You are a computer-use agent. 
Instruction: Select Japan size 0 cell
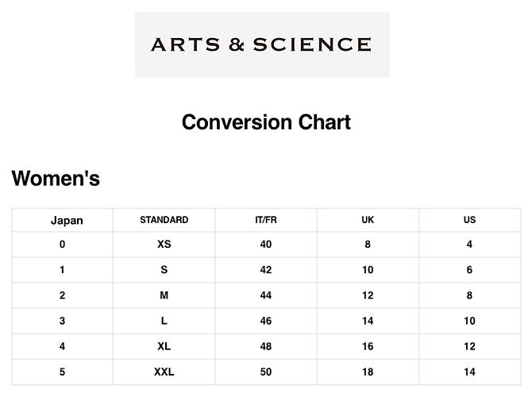tap(62, 245)
